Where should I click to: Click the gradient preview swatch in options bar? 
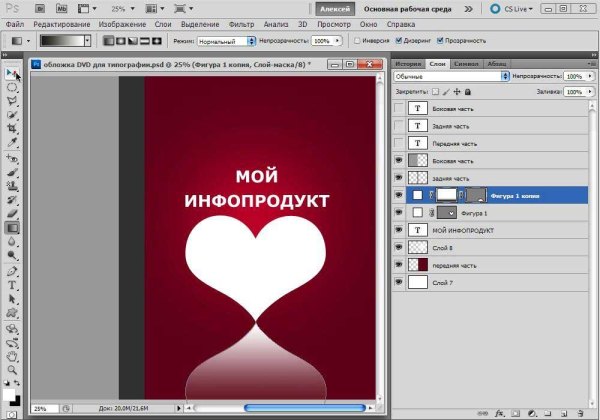point(60,41)
